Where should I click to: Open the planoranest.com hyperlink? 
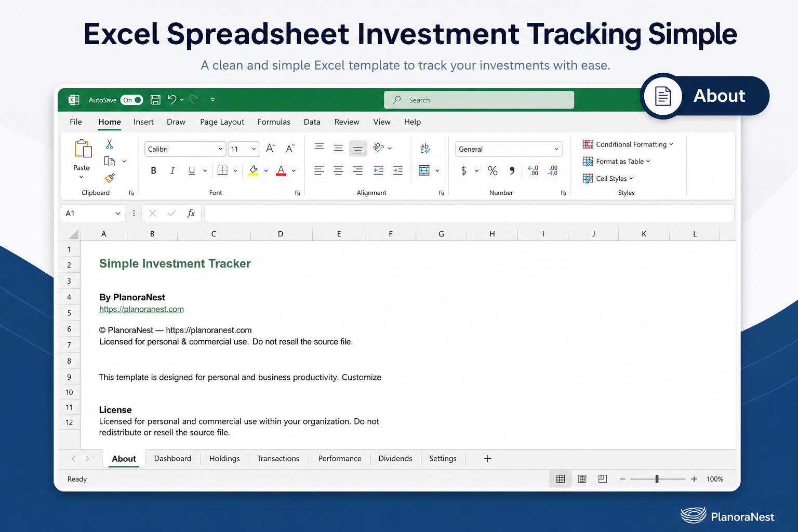[141, 309]
